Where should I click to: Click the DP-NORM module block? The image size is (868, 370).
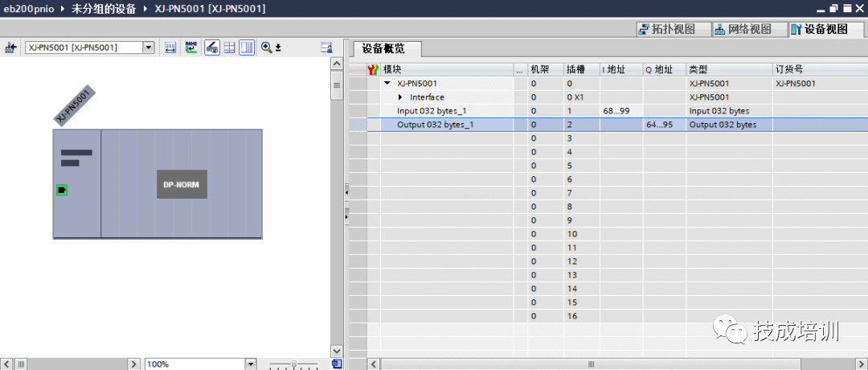coord(182,184)
